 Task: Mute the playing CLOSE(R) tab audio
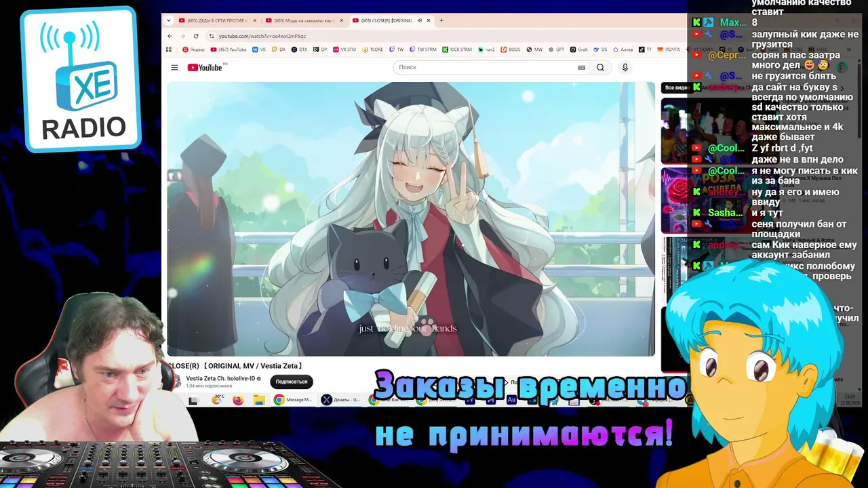(x=419, y=20)
